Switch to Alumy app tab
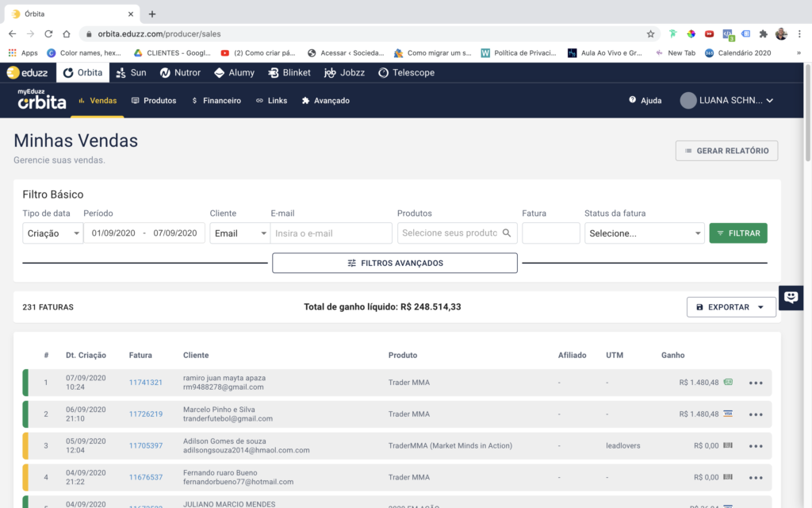812x508 pixels. [234, 72]
